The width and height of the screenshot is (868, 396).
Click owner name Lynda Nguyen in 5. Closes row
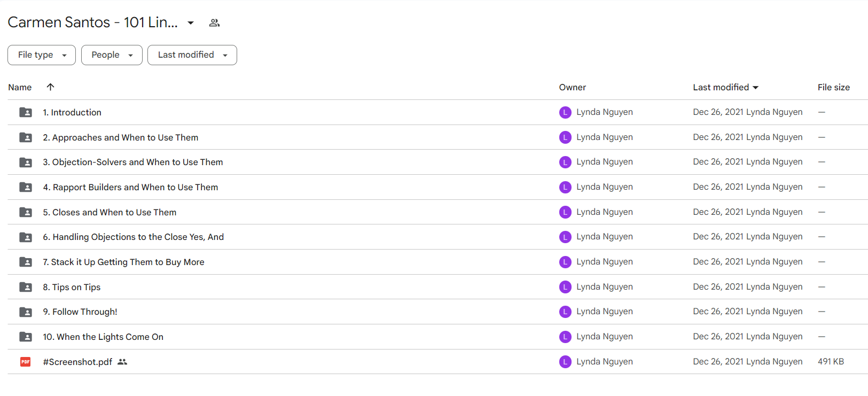point(605,212)
